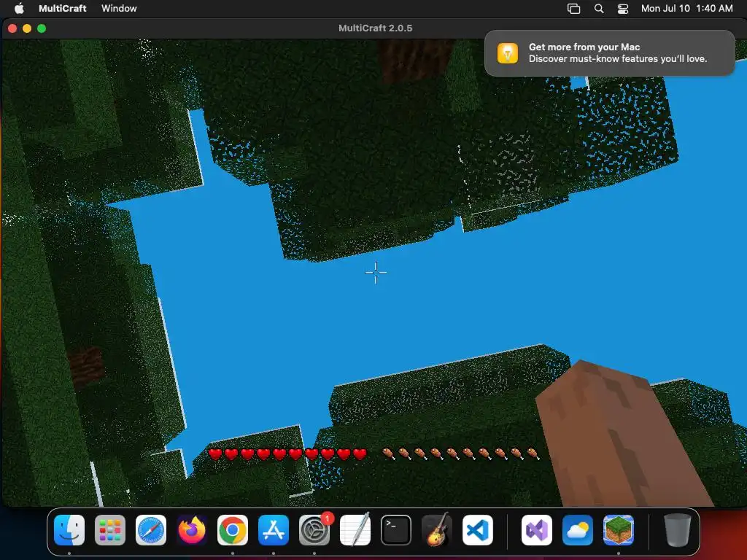Open System Settings with badge in dock

314,530
